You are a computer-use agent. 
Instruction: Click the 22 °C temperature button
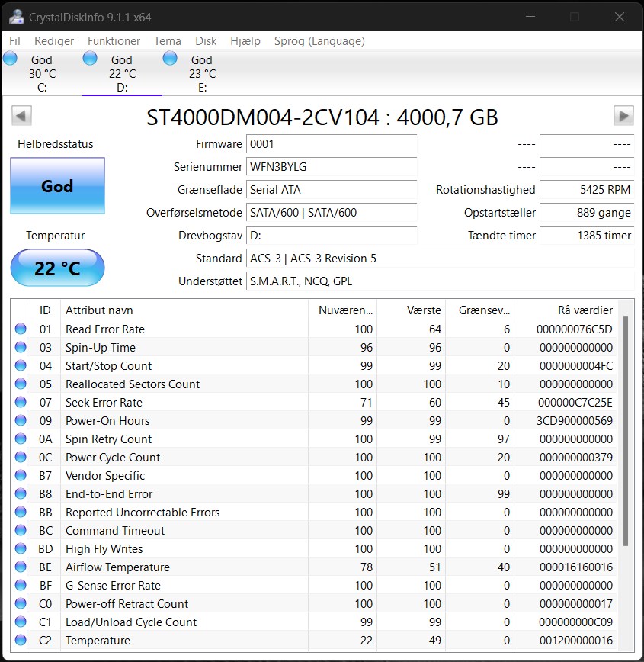(57, 268)
